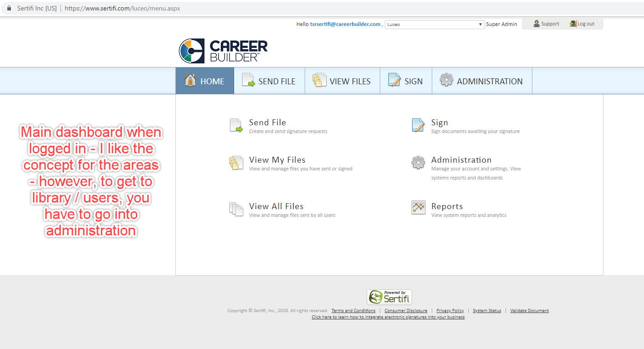Click 'View and manage files you have sent or signed'
Screen dimensions: 644x349
pyautogui.click(x=301, y=169)
